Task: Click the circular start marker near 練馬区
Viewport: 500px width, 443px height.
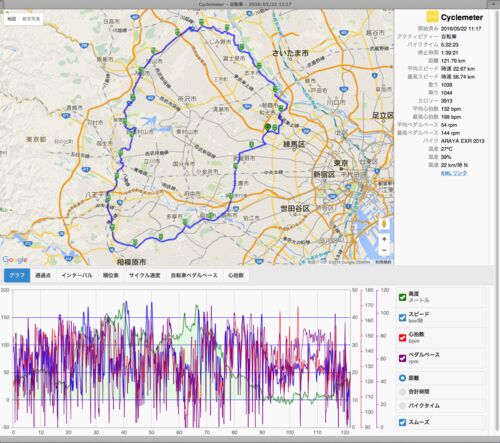Action: tap(267, 127)
